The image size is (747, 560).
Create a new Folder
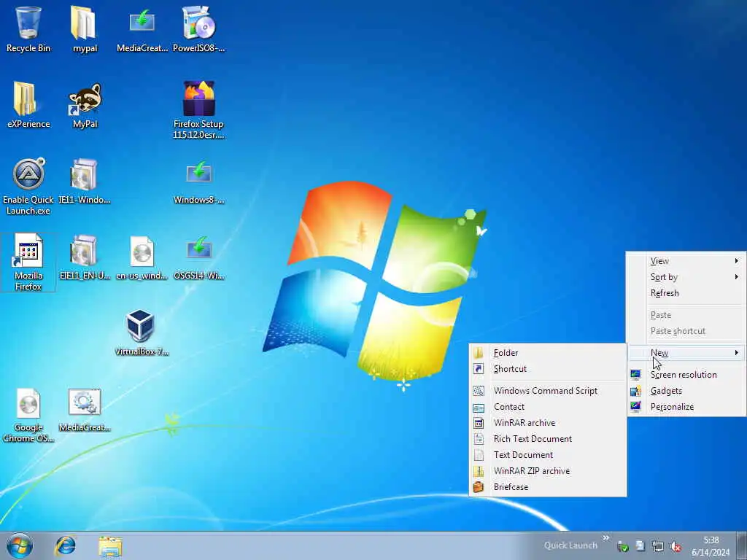click(547, 353)
